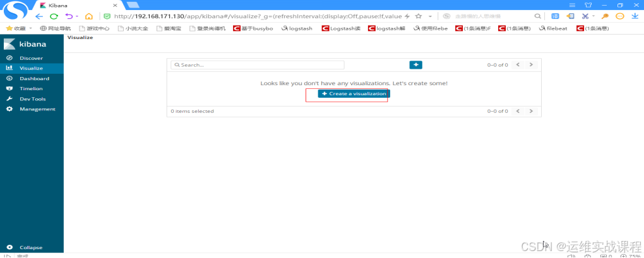Screen dimensions: 644x258
Task: Open the 小说大全 bookmark
Action: point(133,28)
